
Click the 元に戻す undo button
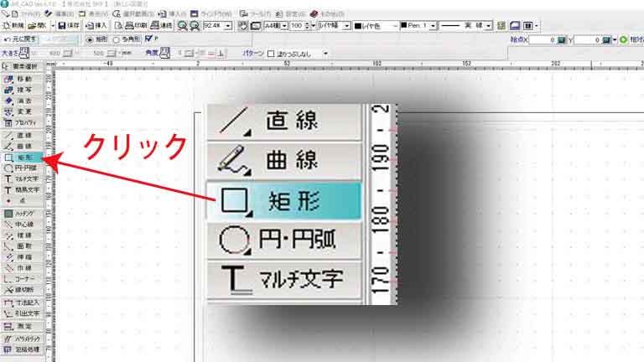click(20, 39)
